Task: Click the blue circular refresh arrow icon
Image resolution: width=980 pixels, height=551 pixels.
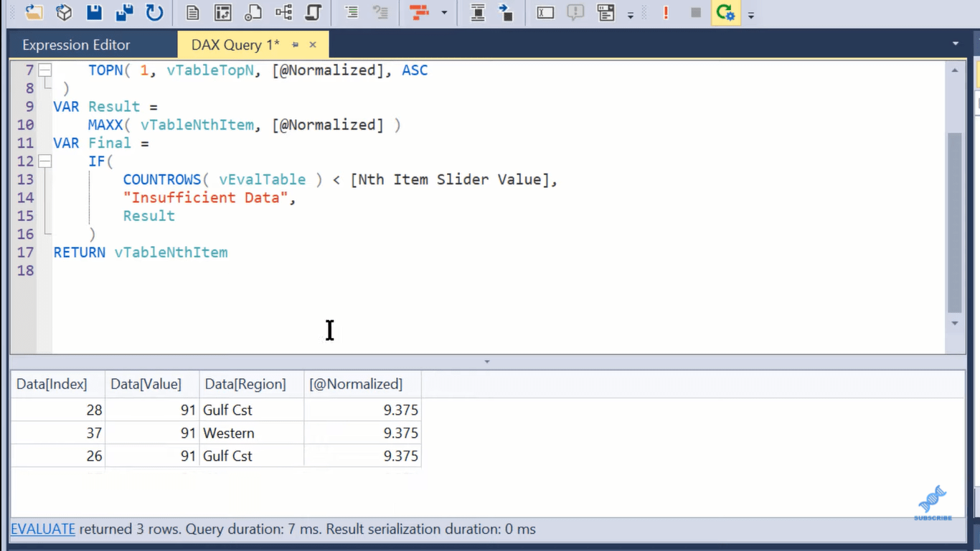Action: [x=154, y=12]
